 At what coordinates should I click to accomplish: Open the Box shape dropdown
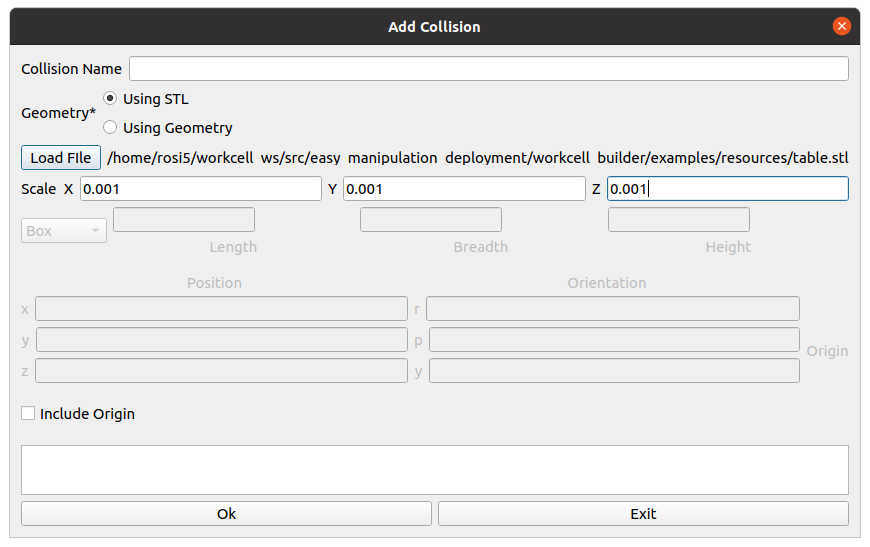64,230
